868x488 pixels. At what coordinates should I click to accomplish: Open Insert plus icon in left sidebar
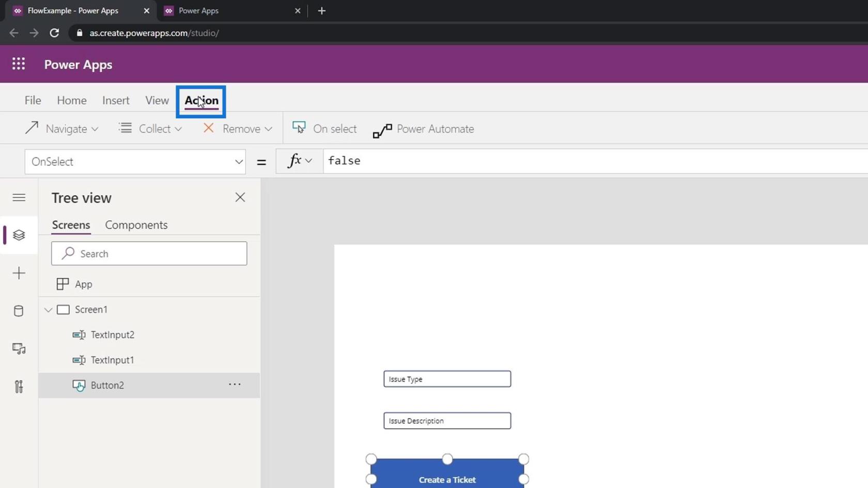[19, 273]
